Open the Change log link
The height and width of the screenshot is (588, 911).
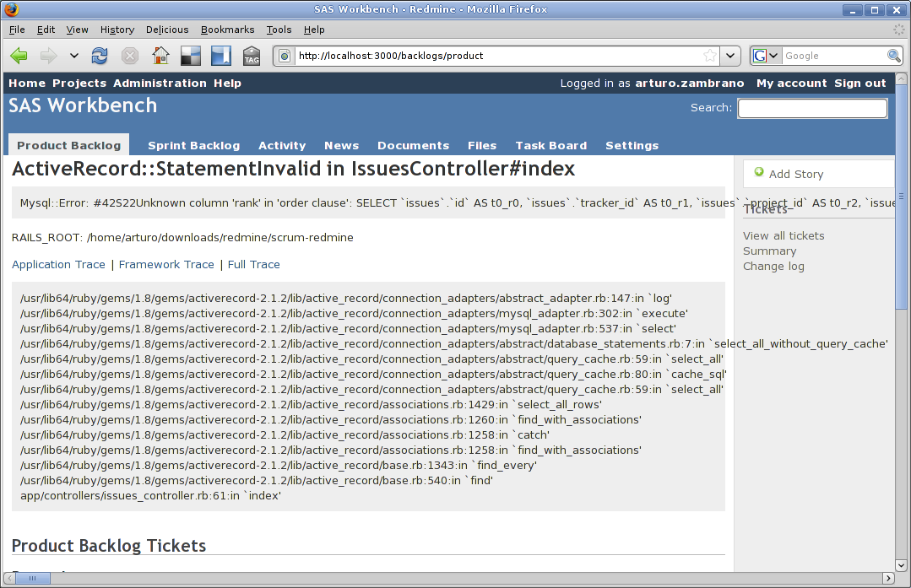773,267
